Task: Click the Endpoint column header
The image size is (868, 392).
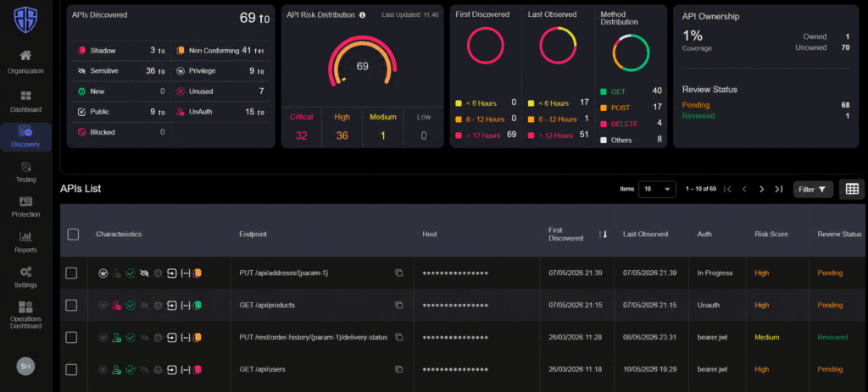Action: click(x=253, y=235)
